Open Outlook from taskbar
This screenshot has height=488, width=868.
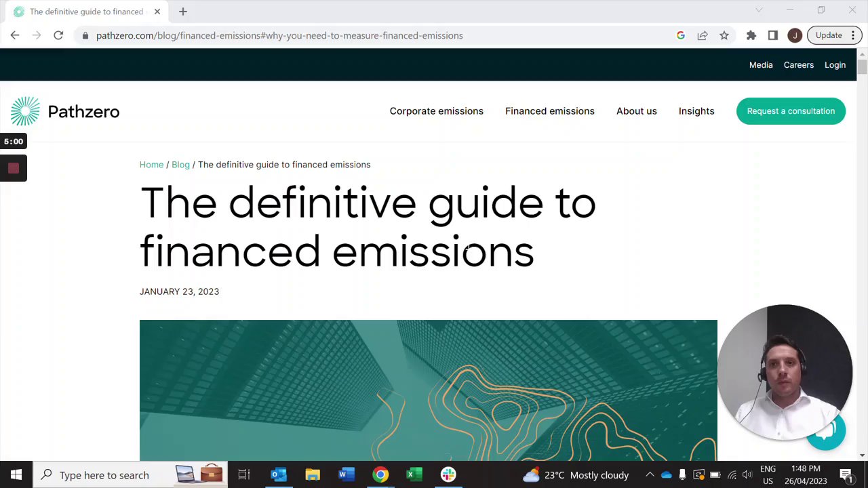point(279,475)
